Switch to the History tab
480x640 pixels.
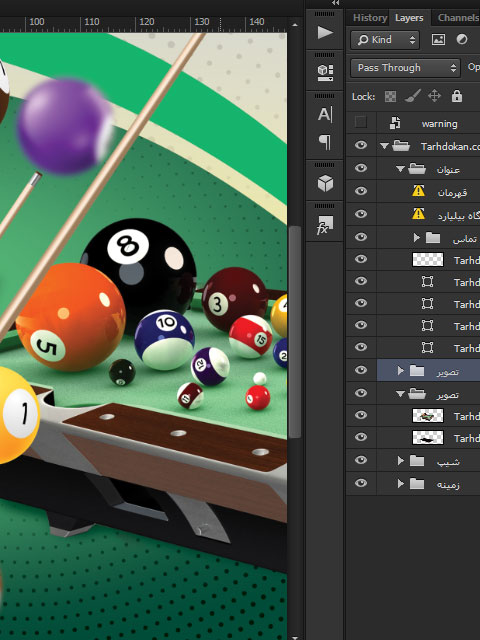(x=370, y=18)
